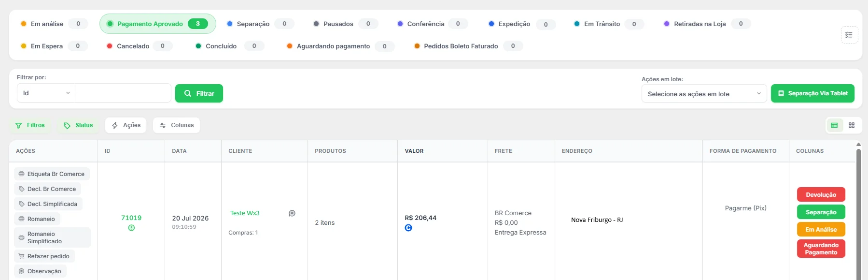Open Separação Via Tablet
This screenshot has height=280, width=868.
pyautogui.click(x=812, y=93)
